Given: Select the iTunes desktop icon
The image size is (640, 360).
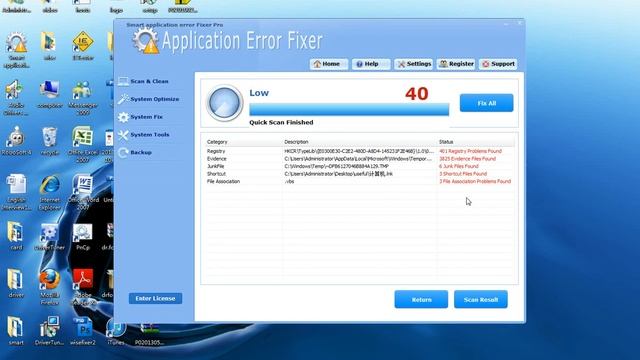Looking at the screenshot, I should (116, 332).
